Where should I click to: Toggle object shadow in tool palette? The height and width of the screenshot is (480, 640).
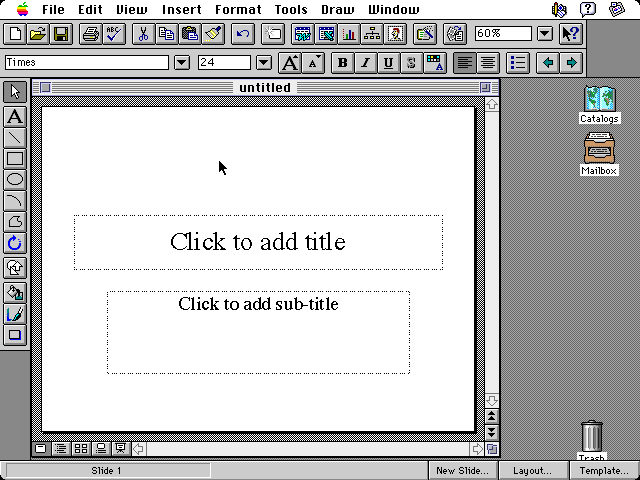(x=15, y=335)
